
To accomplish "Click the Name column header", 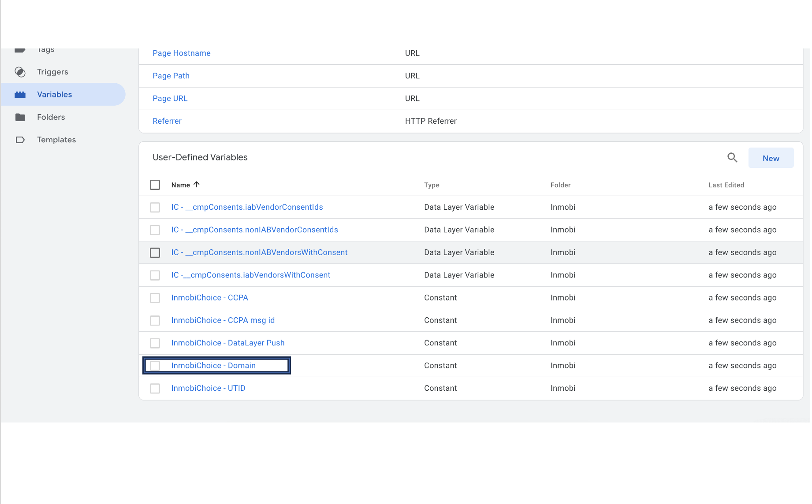I will (181, 185).
